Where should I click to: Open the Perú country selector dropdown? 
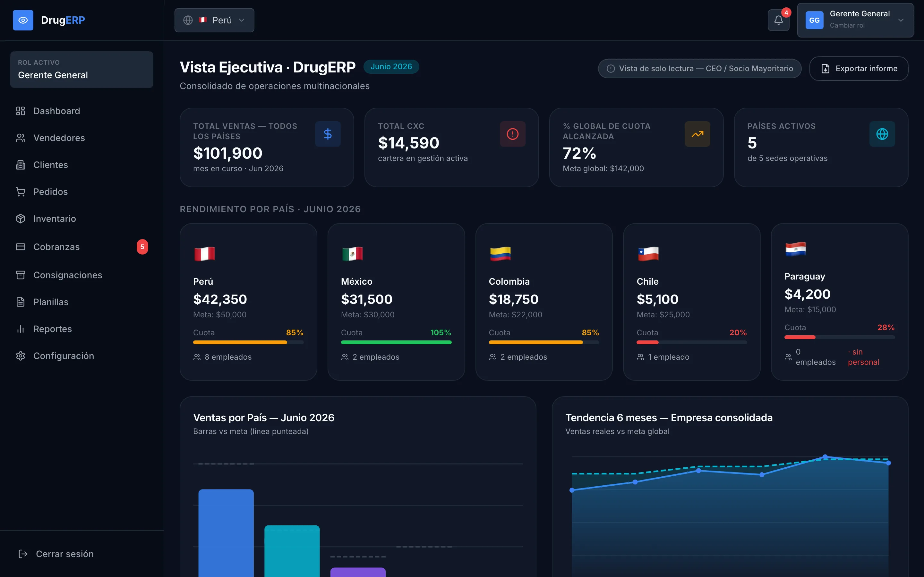214,20
